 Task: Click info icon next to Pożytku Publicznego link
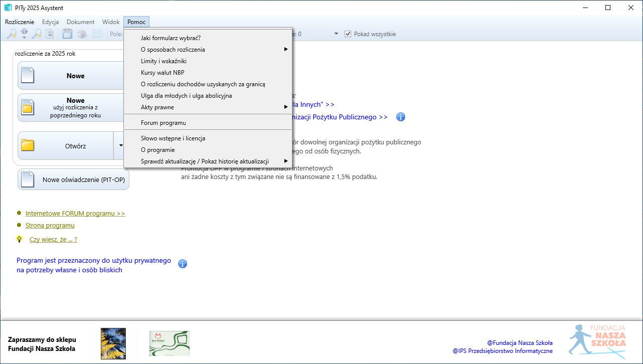(401, 117)
